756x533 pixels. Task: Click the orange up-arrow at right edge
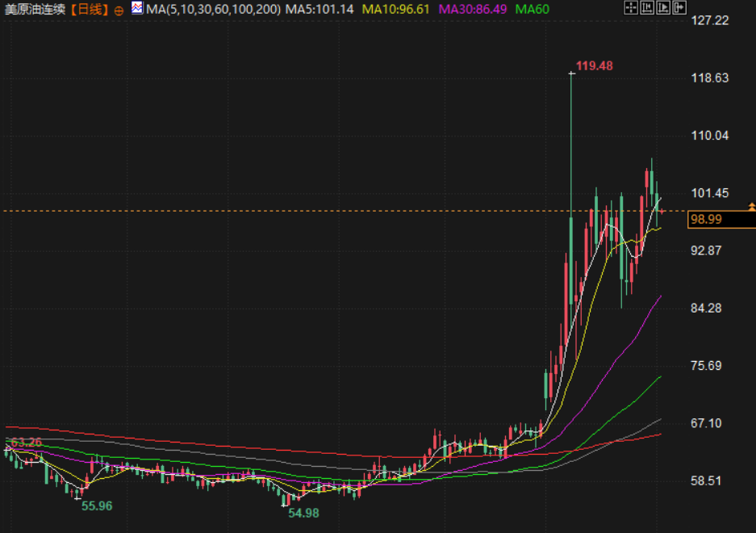click(x=751, y=207)
